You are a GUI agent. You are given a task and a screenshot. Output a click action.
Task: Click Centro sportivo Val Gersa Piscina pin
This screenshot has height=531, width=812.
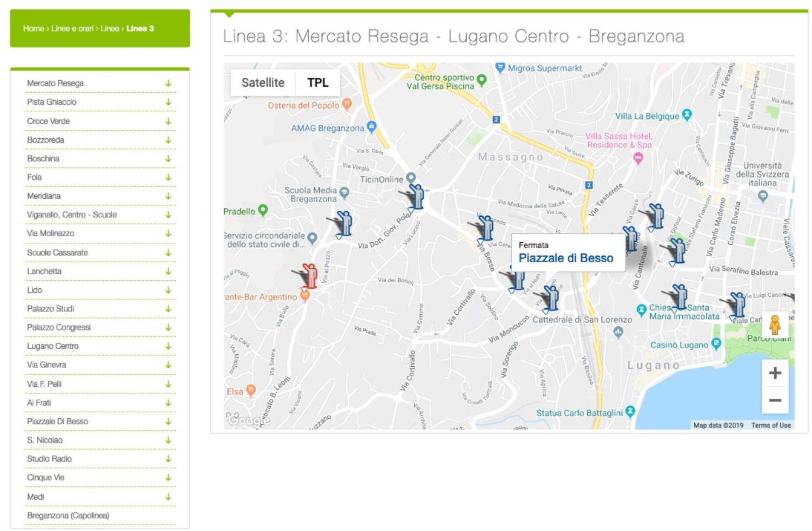tap(482, 79)
